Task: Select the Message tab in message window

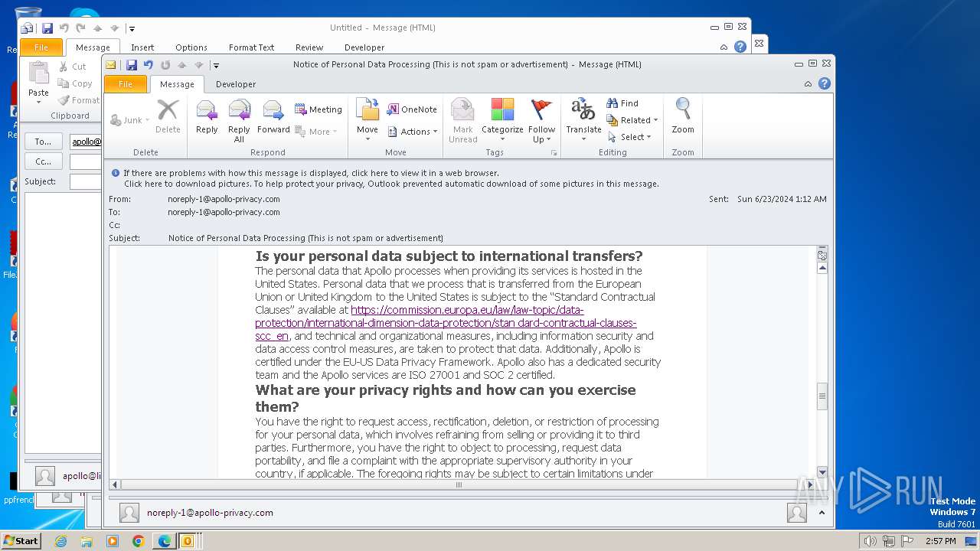Action: coord(177,84)
